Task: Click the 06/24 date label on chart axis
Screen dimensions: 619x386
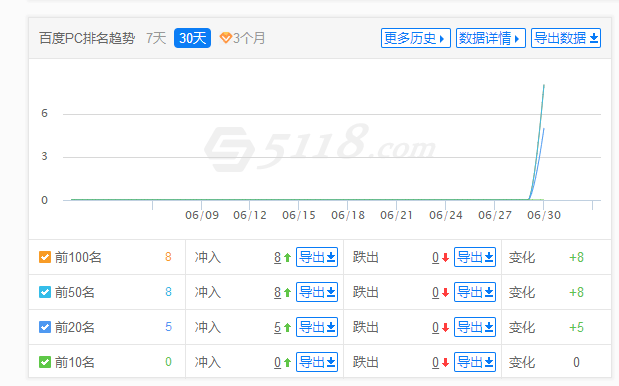Action: point(446,215)
